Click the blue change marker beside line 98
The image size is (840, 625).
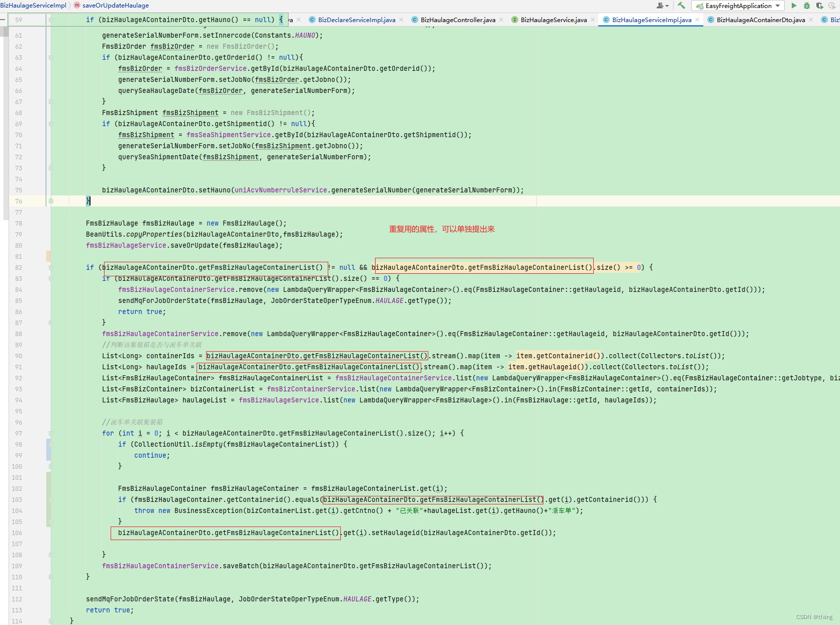(x=49, y=450)
